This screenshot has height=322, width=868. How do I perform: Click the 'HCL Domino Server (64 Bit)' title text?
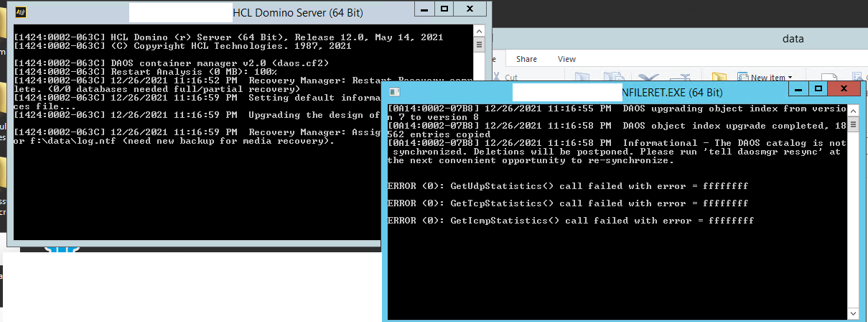pos(299,12)
